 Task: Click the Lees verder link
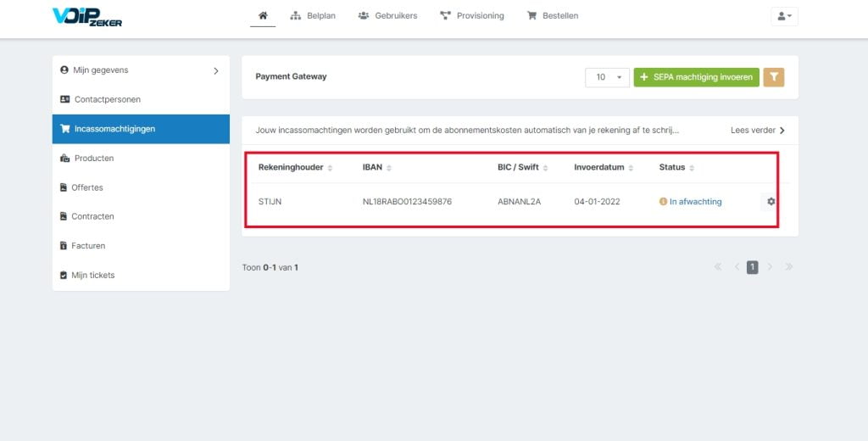coord(758,131)
